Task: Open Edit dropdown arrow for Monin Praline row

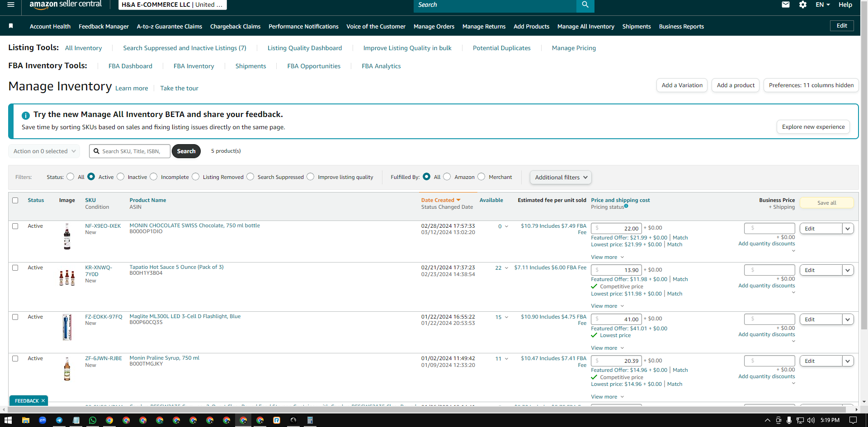Action: 848,361
